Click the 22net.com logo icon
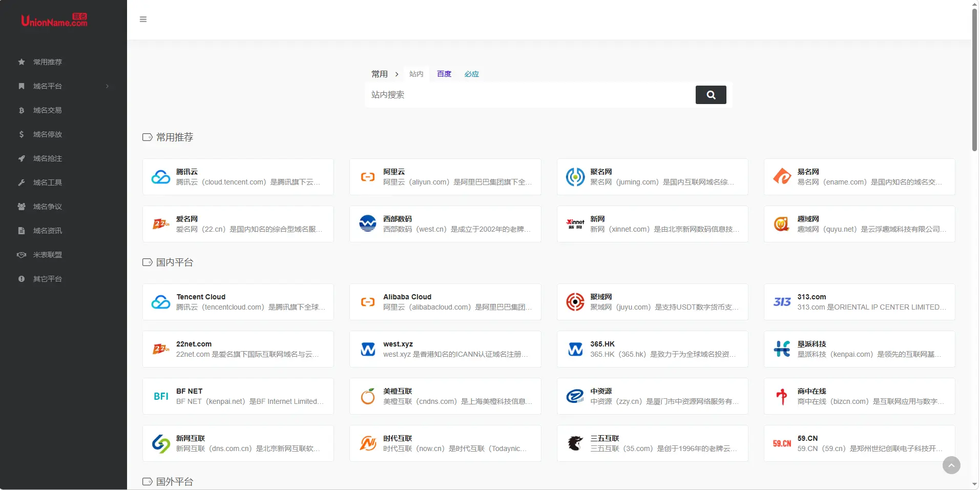Image resolution: width=980 pixels, height=490 pixels. pos(161,349)
